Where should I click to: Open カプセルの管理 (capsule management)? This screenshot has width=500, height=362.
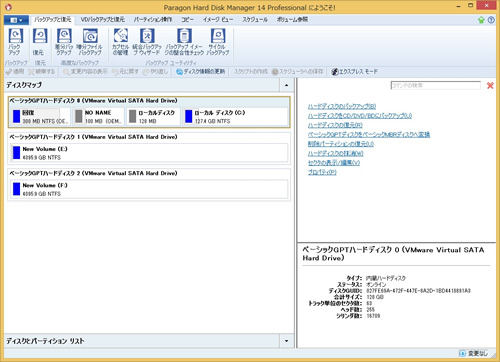(120, 42)
